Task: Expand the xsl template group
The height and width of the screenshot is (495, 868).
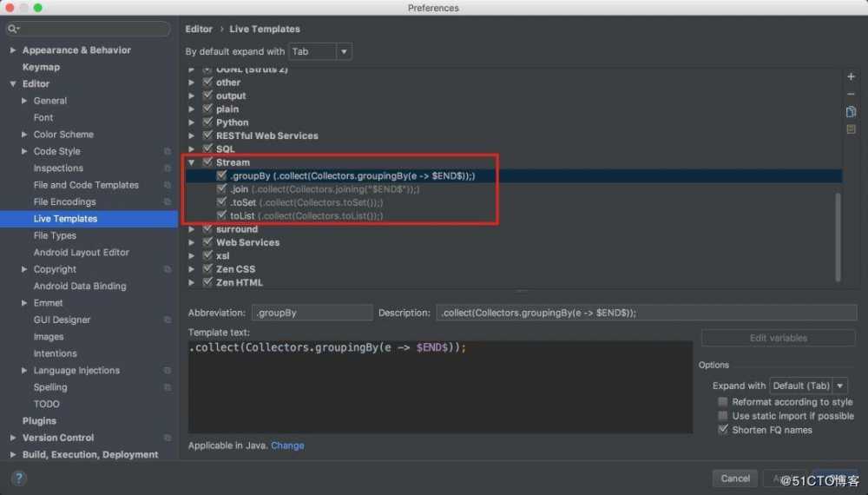Action: (192, 256)
